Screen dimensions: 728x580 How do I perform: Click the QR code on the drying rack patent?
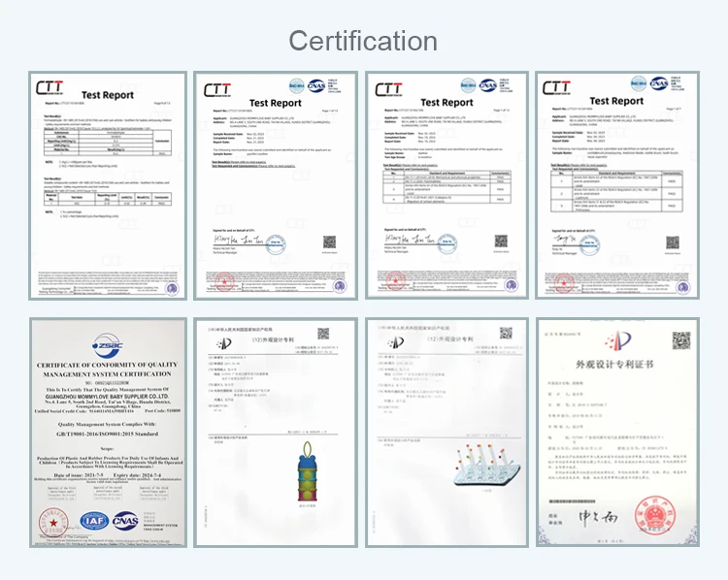click(x=506, y=333)
